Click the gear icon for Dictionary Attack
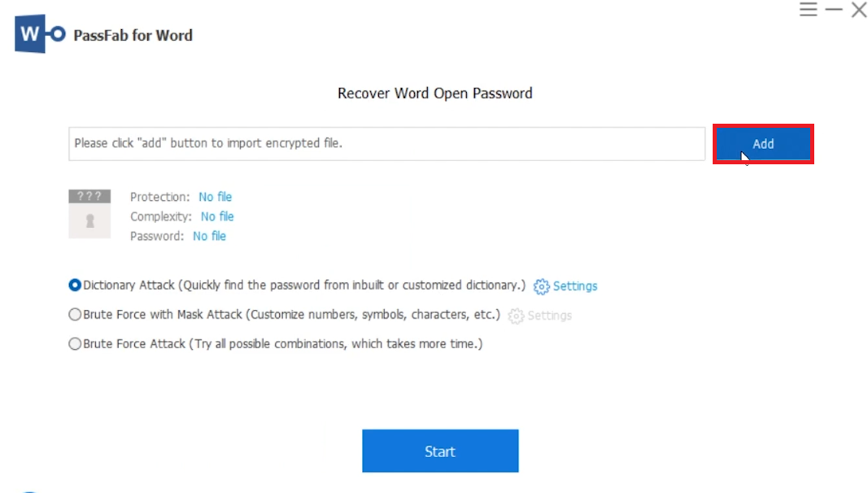Screen dimensions: 868x493 click(x=542, y=286)
